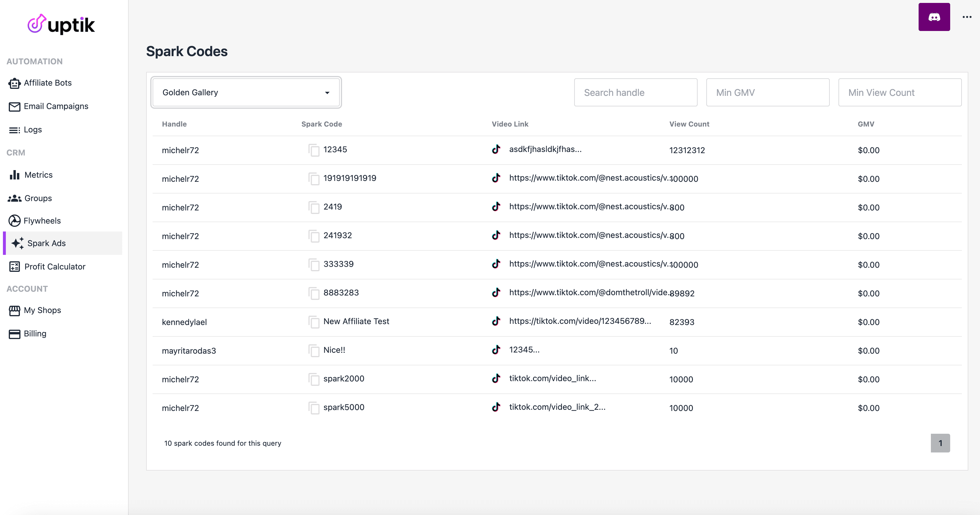This screenshot has height=515, width=980.
Task: Copy spark code 2419
Action: [314, 207]
